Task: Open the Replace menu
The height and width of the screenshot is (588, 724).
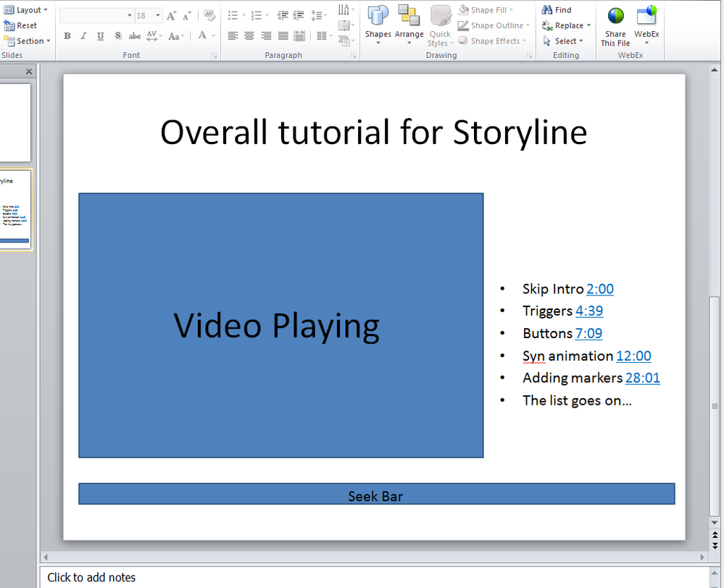Action: [x=567, y=25]
